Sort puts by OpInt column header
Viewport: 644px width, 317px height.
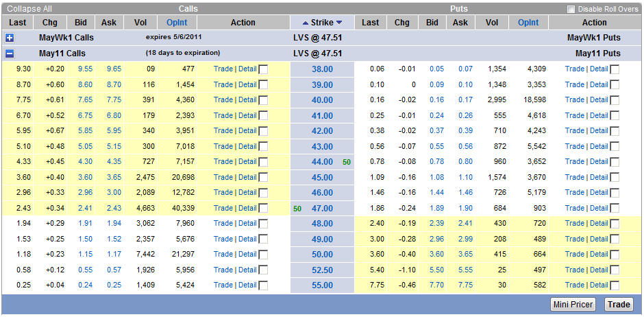point(528,23)
